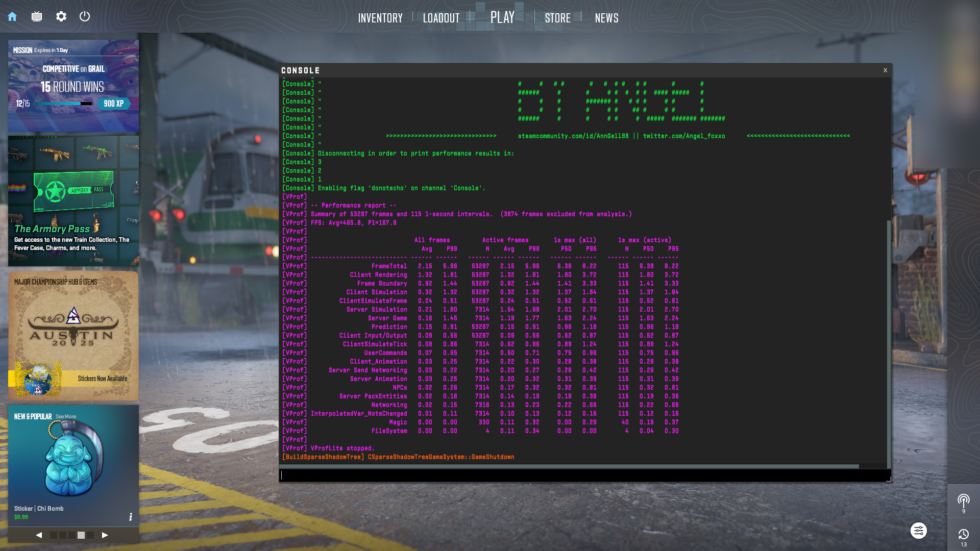Click the 12/15 mission progress bar
Viewport: 980px width, 551px height.
pos(63,104)
